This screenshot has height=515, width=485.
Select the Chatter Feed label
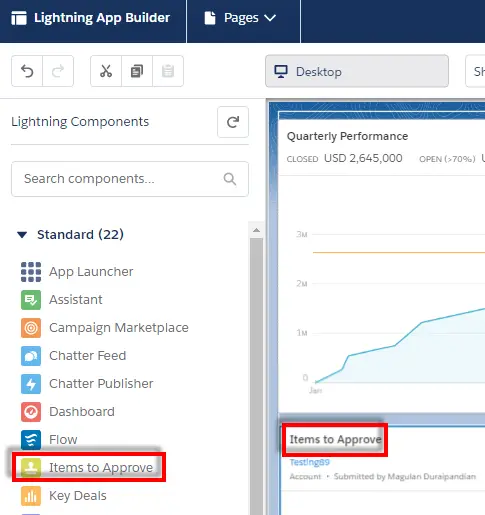(x=88, y=356)
